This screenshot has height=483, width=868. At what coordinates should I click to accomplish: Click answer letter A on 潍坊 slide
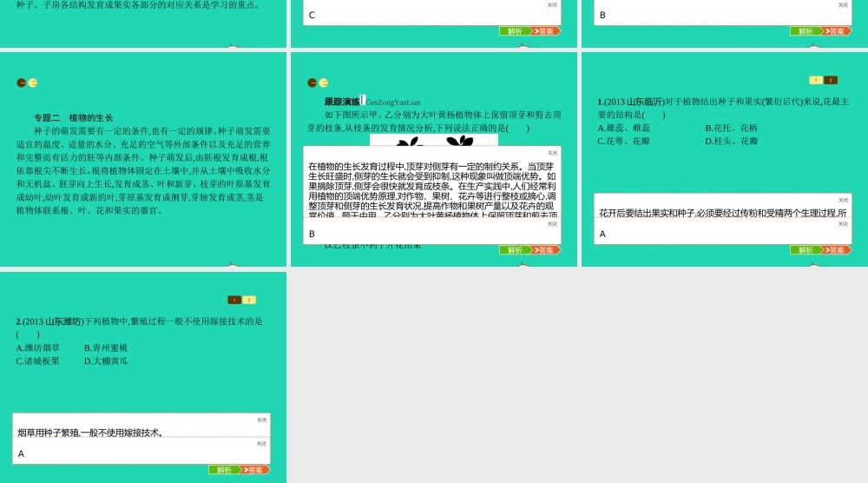tap(21, 453)
